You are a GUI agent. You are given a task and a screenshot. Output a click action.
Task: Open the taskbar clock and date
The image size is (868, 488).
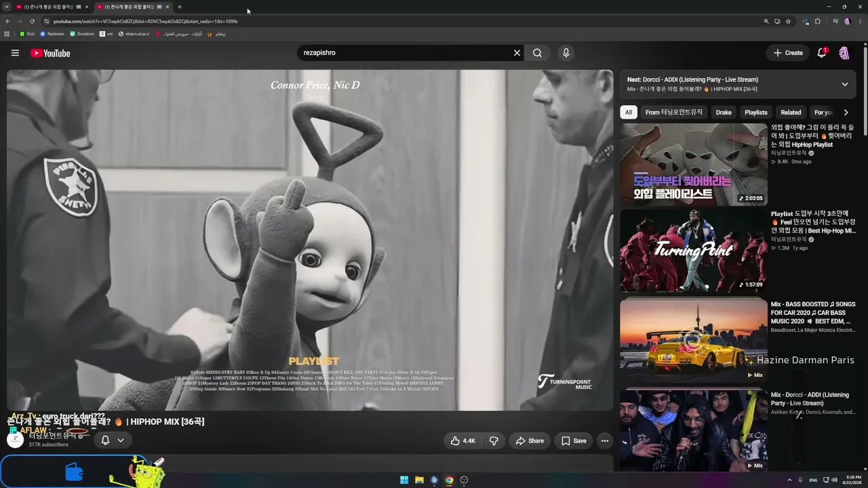tap(852, 480)
